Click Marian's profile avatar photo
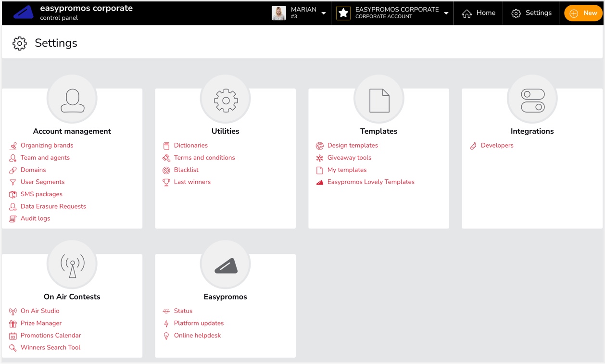 tap(279, 13)
